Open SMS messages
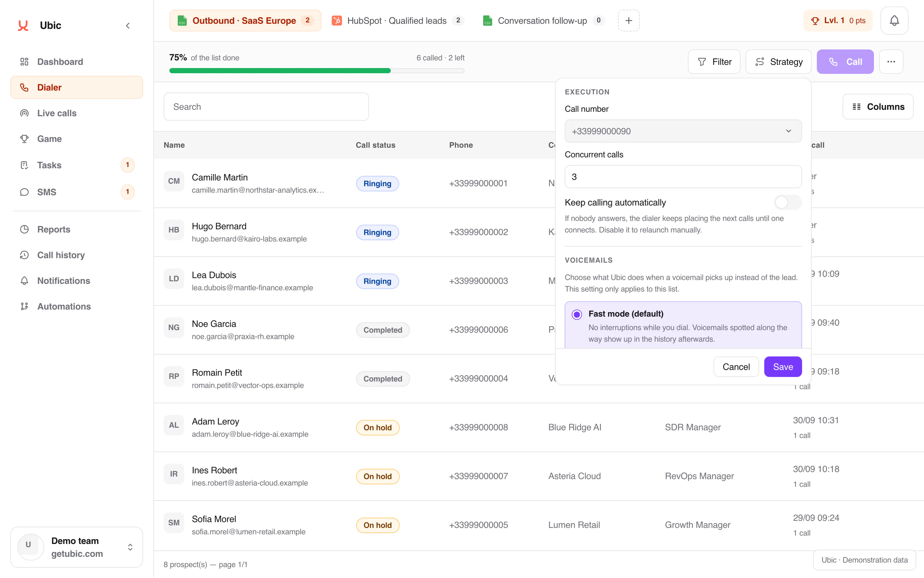Viewport: 924px width, 578px height. coord(76,192)
